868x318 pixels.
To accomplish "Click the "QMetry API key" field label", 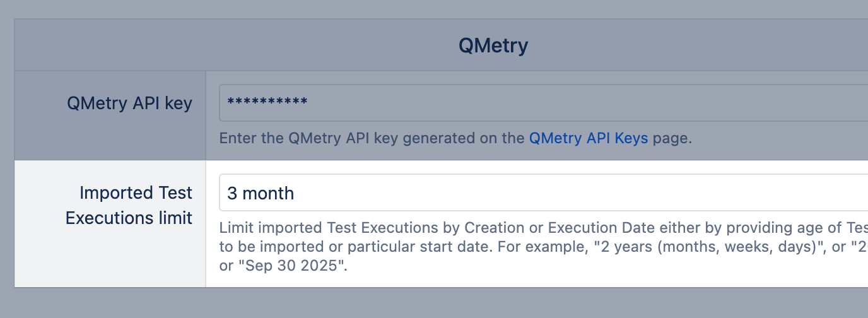I will [x=129, y=103].
